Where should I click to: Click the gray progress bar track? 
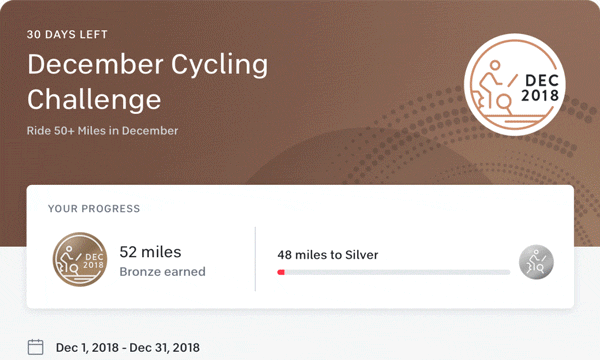pos(394,272)
